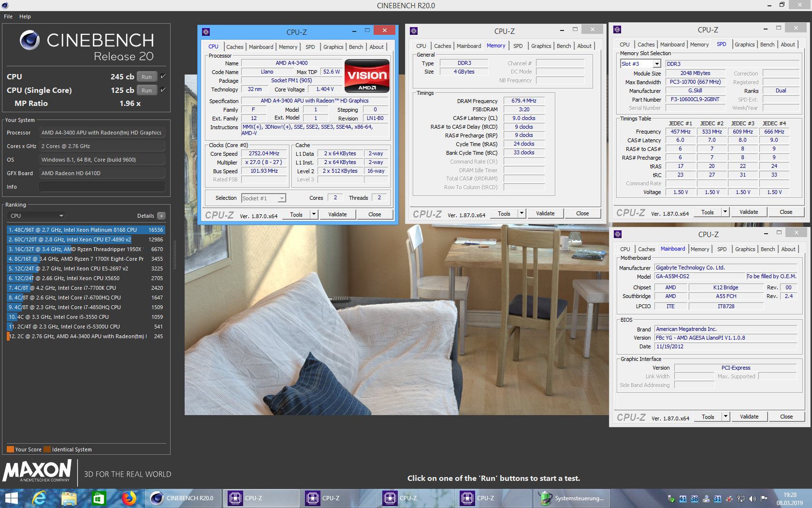Toggle the CPU (Single Core) test checkbox
This screenshot has width=812, height=508.
(x=163, y=90)
